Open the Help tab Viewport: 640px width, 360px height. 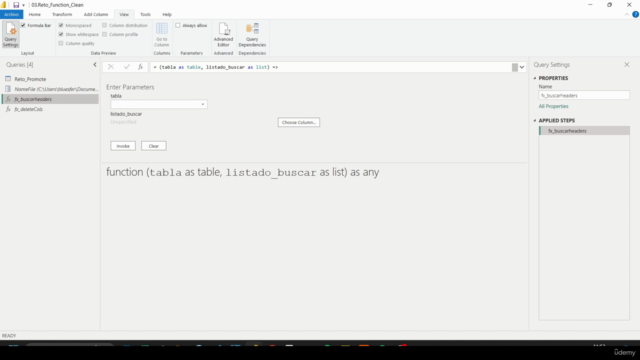pyautogui.click(x=167, y=14)
